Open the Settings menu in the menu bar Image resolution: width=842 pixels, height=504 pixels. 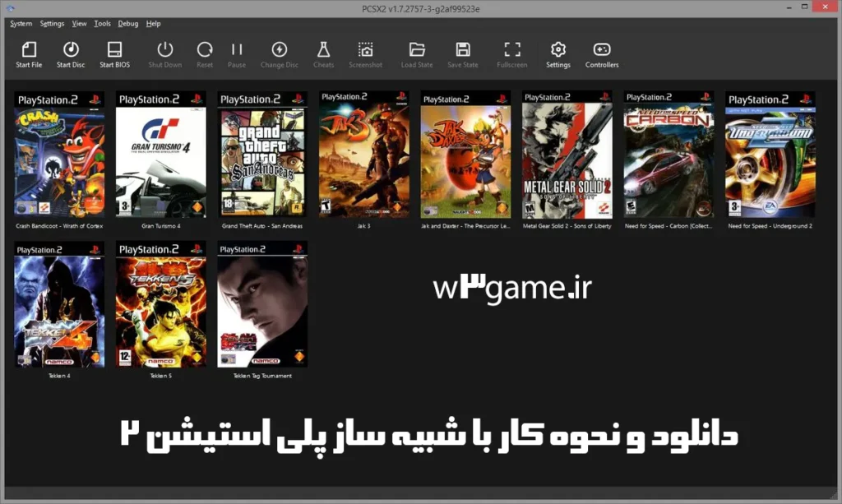52,24
